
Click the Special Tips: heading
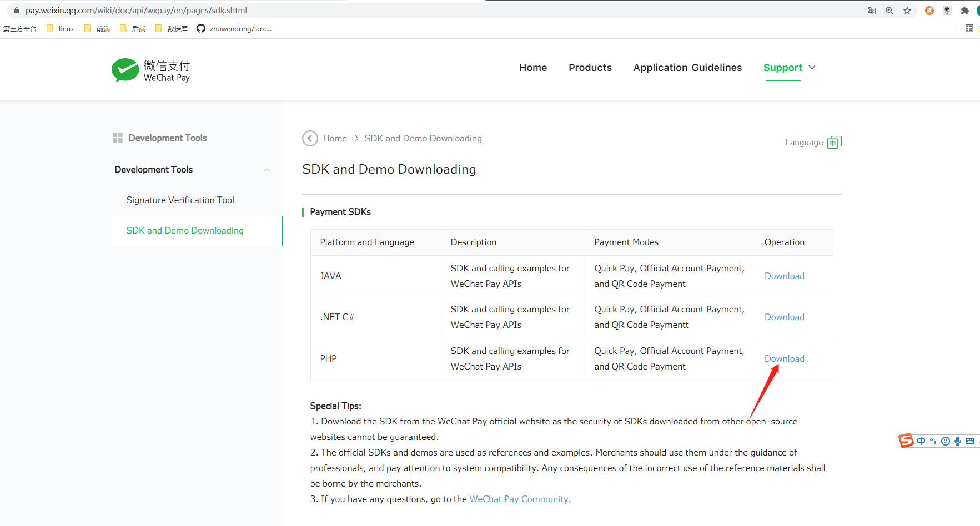[335, 406]
